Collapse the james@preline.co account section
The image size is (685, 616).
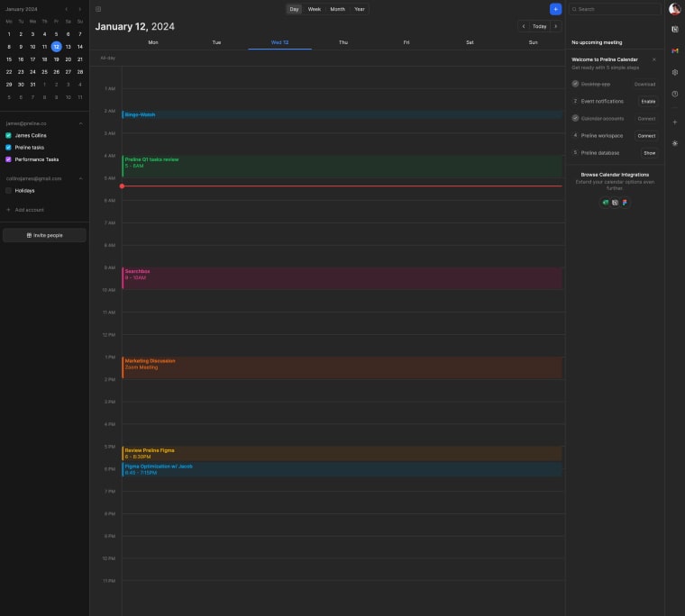click(81, 124)
